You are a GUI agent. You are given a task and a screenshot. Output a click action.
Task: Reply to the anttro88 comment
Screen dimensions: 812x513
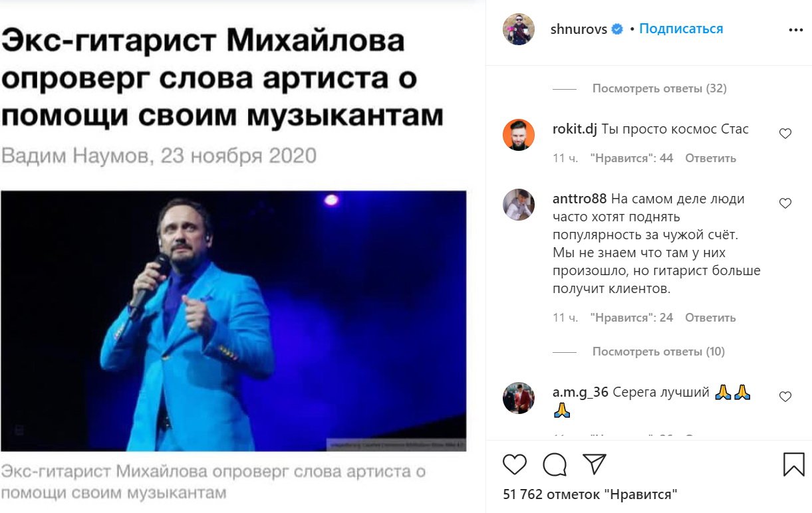(x=710, y=318)
